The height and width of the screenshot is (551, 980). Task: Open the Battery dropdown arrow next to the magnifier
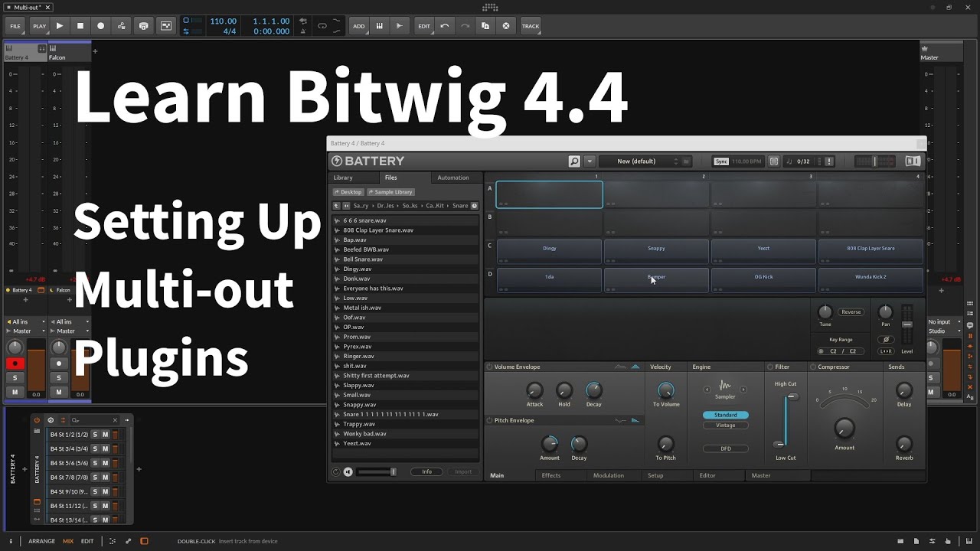pyautogui.click(x=590, y=161)
